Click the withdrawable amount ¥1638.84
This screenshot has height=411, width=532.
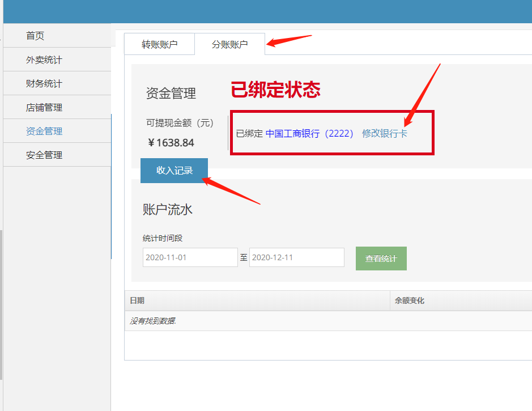[171, 143]
